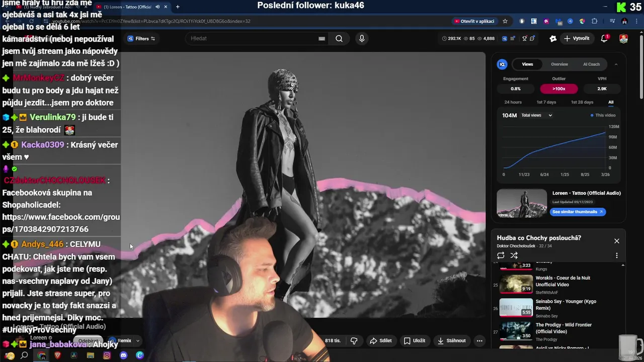Open new browser tab with plus icon

(x=178, y=7)
